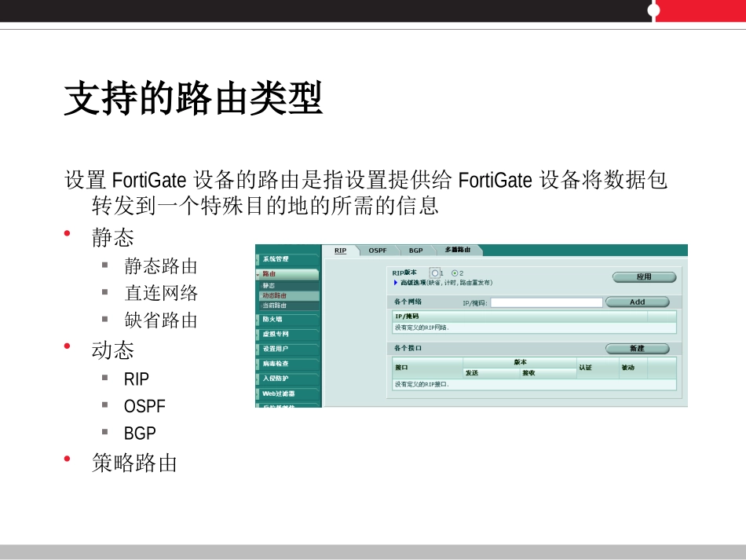Open 系统管理 in the sidebar
Screen dimensions: 746x560
[x=287, y=259]
